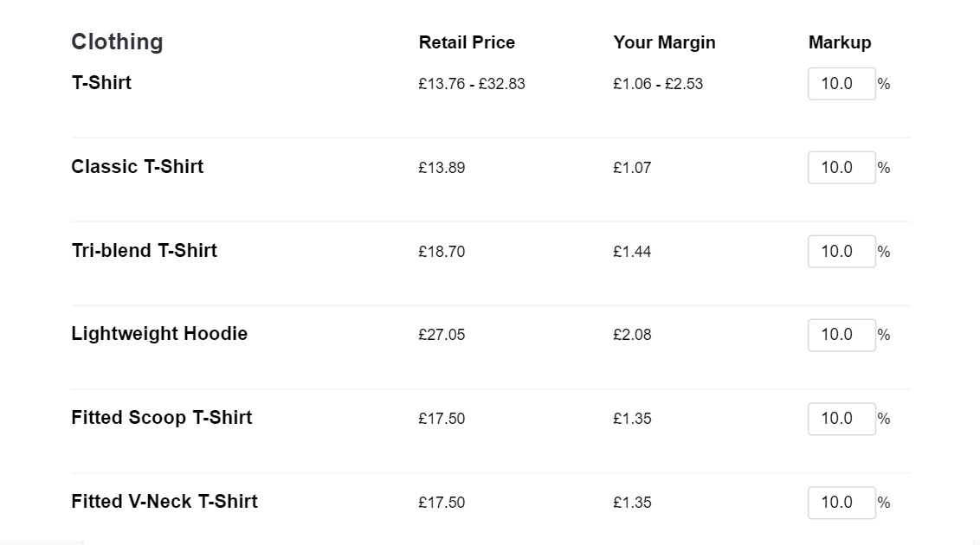Click the Clothing section heading

117,42
